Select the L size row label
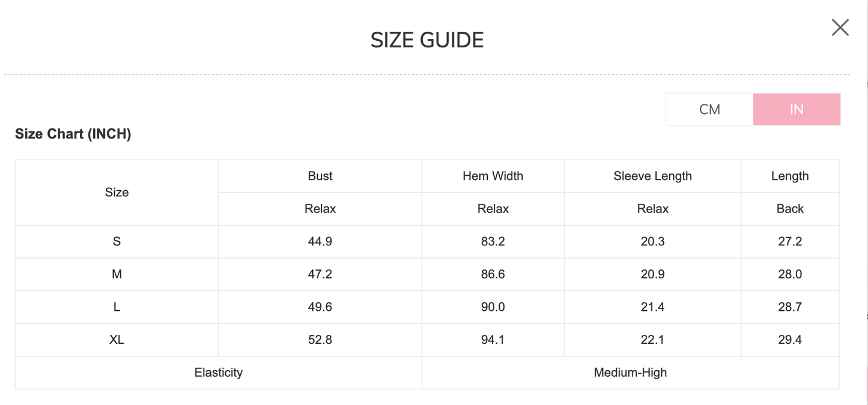868x405 pixels. pyautogui.click(x=117, y=307)
